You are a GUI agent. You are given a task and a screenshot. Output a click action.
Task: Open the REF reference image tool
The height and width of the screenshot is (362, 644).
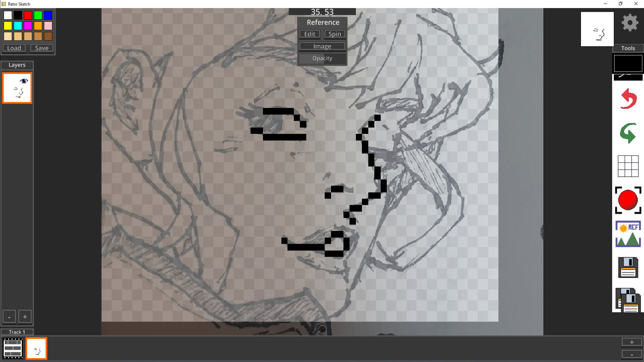[x=628, y=234]
